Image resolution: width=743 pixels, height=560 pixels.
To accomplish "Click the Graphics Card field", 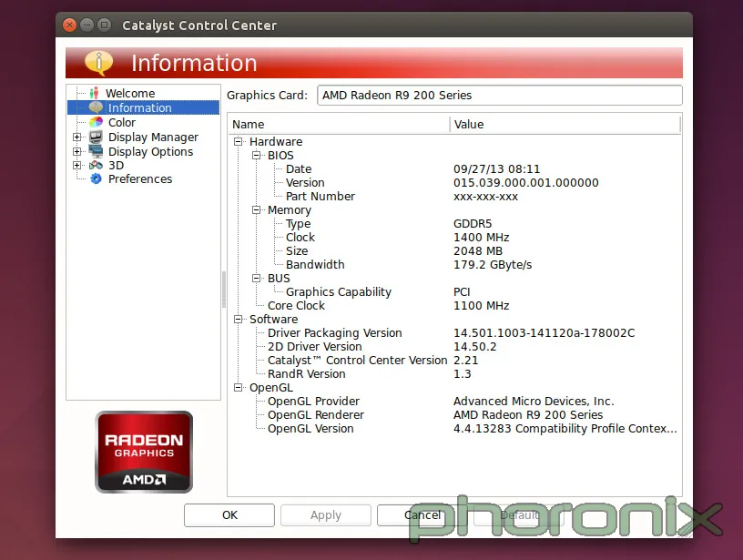I will point(499,96).
